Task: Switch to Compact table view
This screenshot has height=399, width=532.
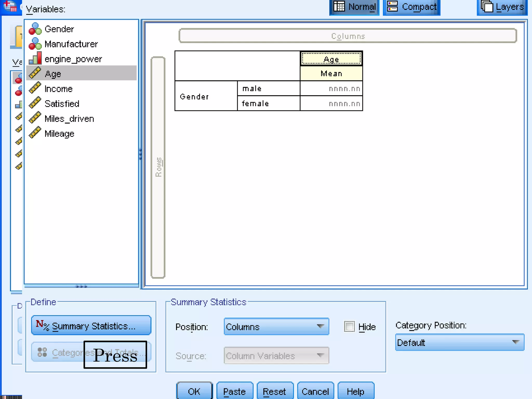Action: click(411, 7)
